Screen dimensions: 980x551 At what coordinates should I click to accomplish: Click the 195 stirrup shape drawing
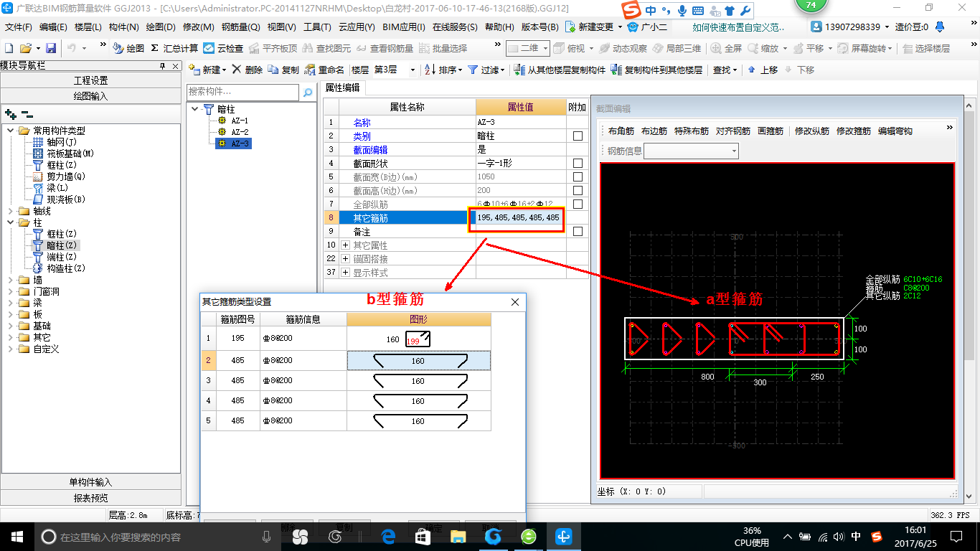point(419,339)
